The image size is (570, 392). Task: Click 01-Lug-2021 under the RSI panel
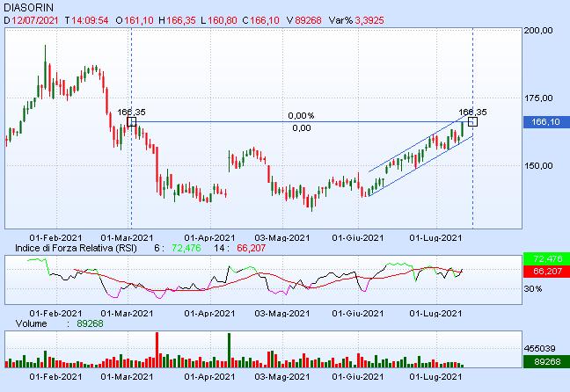(435, 313)
